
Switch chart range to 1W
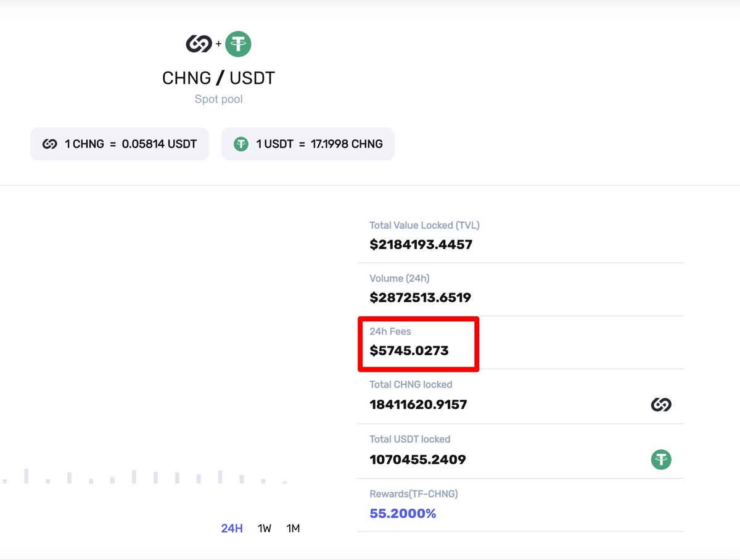[x=265, y=529]
